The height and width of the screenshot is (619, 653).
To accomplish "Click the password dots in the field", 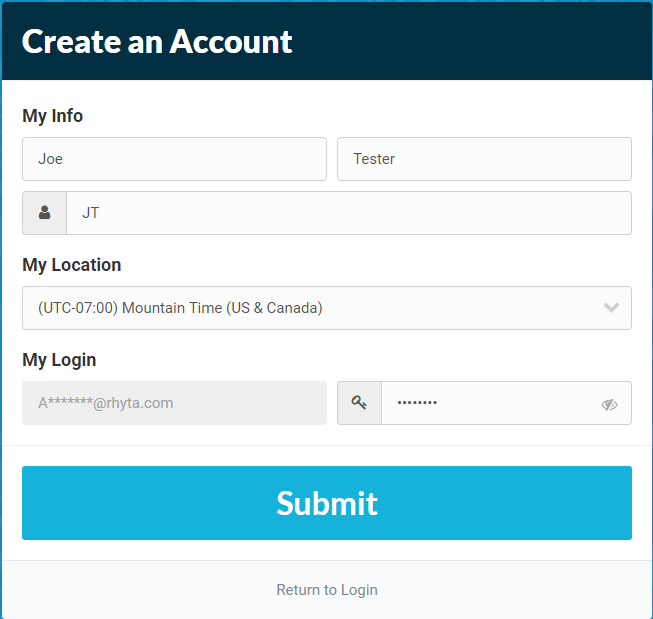I will (417, 403).
